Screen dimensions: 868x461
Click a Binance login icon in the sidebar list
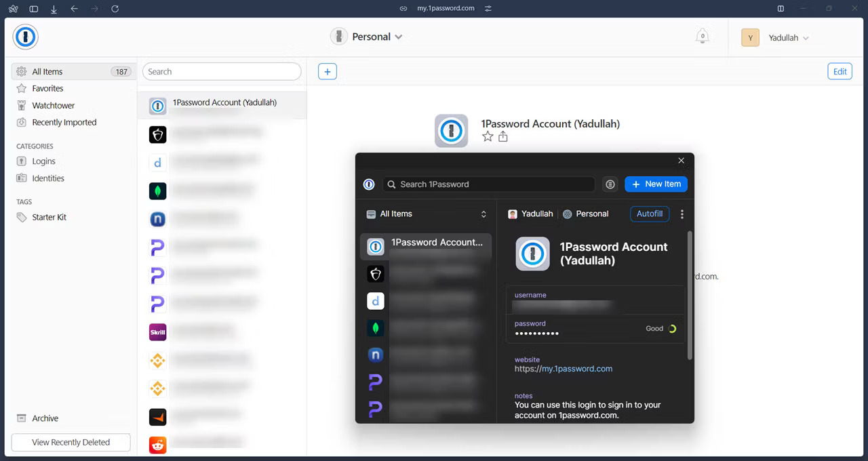[x=157, y=360]
